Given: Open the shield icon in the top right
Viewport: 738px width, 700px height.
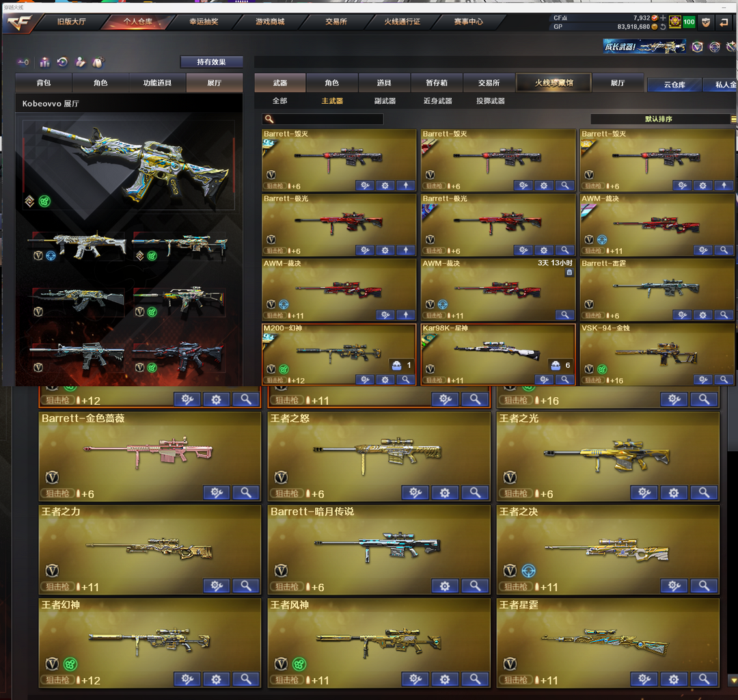Looking at the screenshot, I should click(706, 22).
